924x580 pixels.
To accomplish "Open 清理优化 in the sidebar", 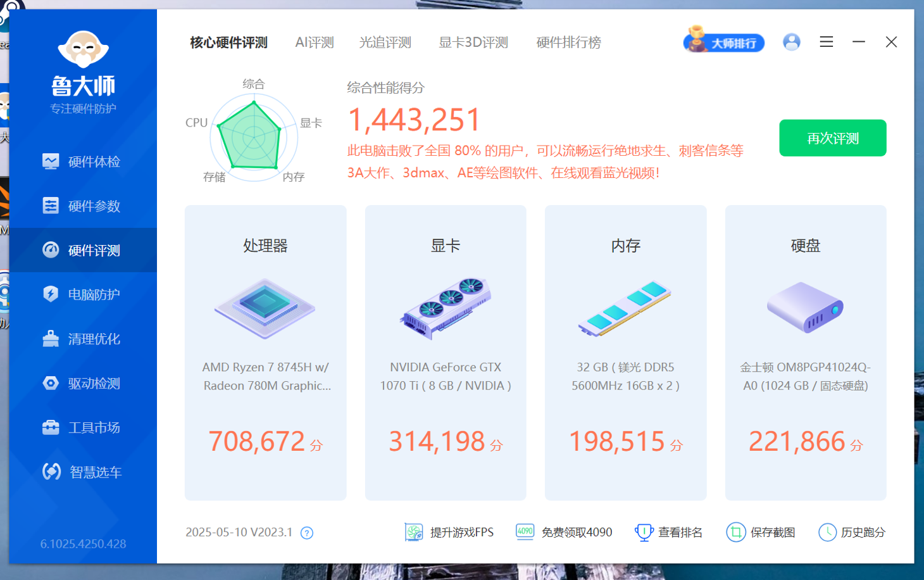I will pos(83,339).
